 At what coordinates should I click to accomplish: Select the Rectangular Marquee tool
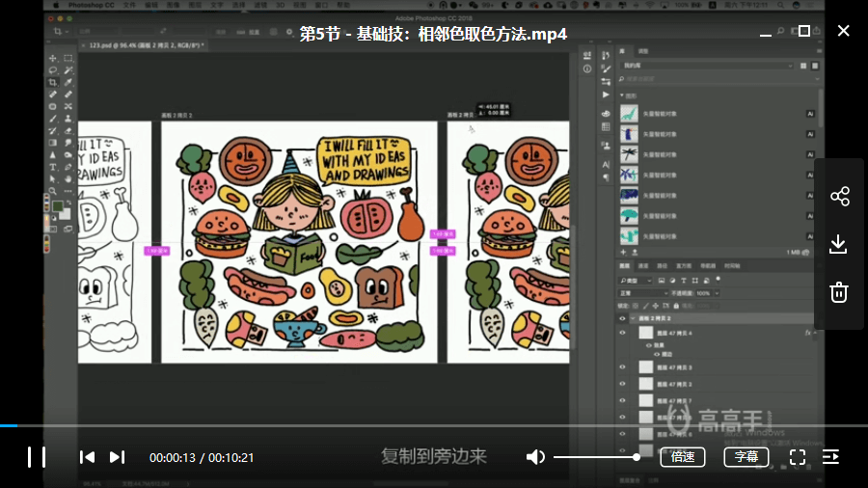pyautogui.click(x=68, y=58)
